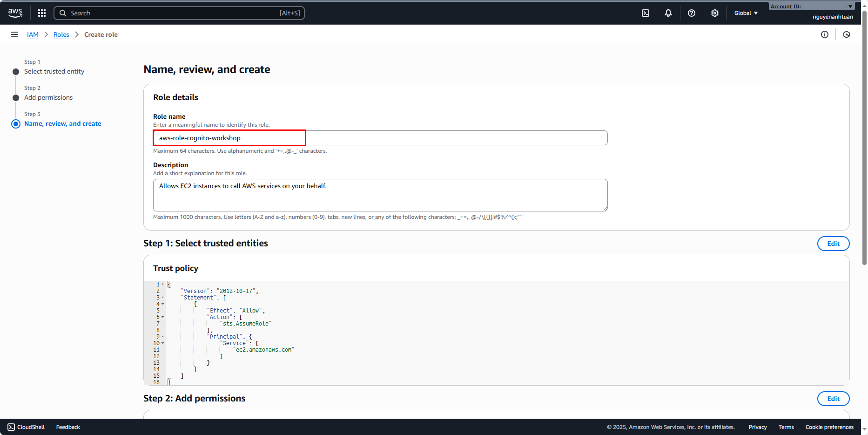Open CloudShell from the top bar icon

(x=646, y=13)
